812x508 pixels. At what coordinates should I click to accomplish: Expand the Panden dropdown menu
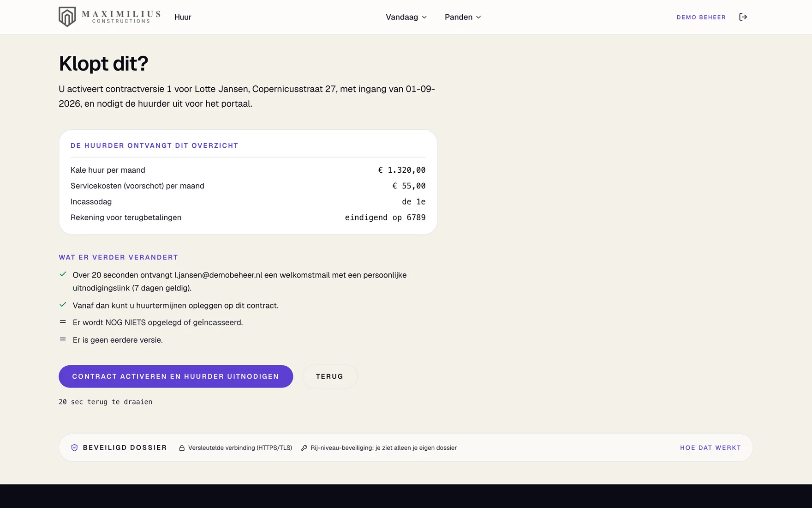tap(463, 17)
